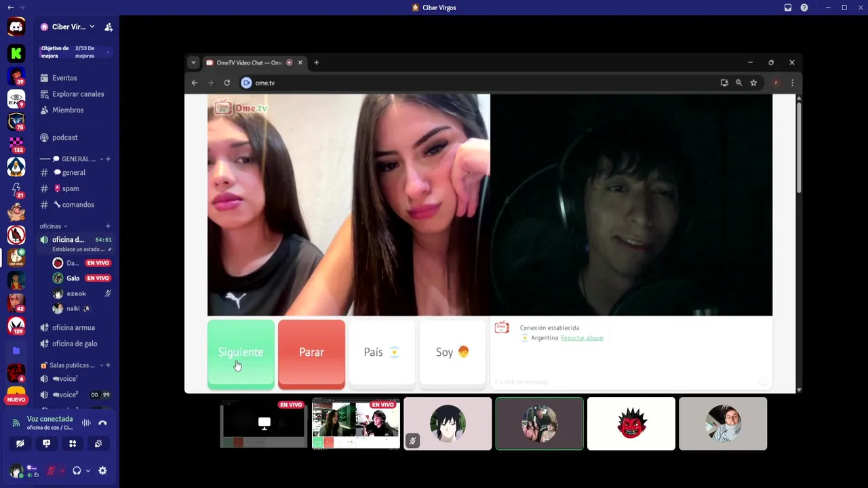
Task: Open server icon with 132 badge
Action: coord(16,144)
